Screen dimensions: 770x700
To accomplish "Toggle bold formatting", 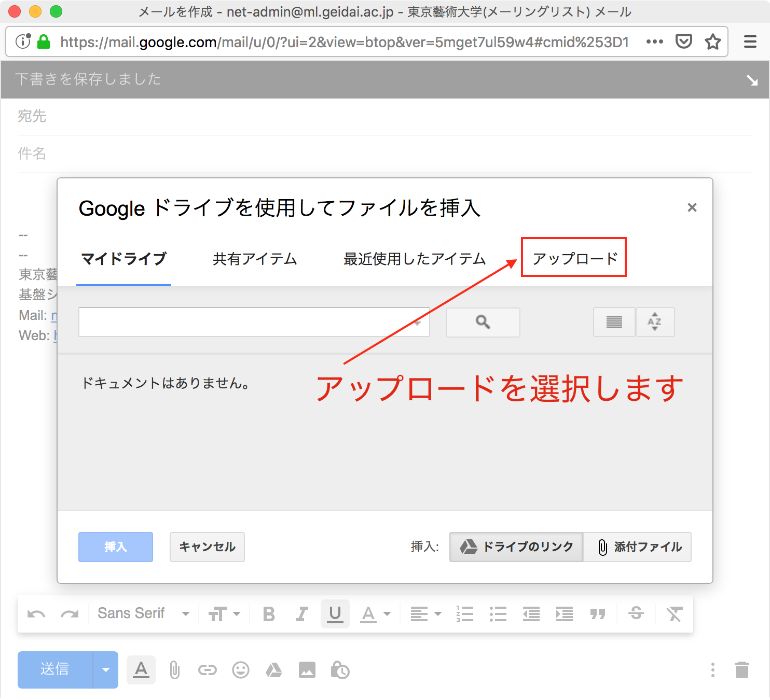I will click(268, 613).
